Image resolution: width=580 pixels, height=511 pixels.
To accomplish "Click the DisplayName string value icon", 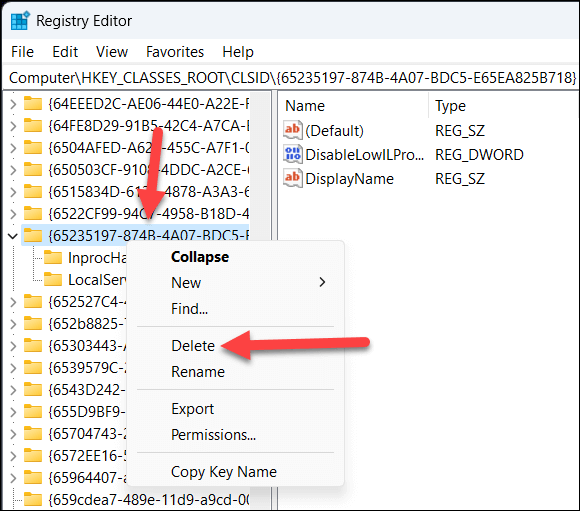I will (x=293, y=178).
